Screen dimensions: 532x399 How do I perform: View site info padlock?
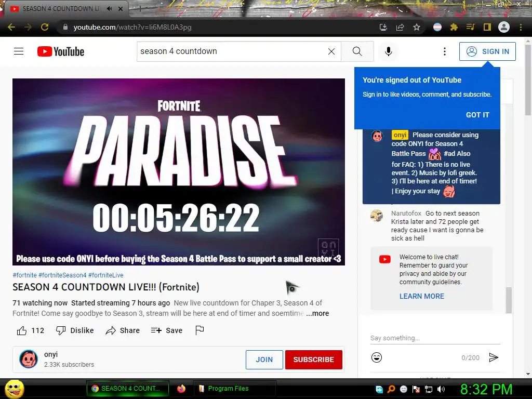65,27
